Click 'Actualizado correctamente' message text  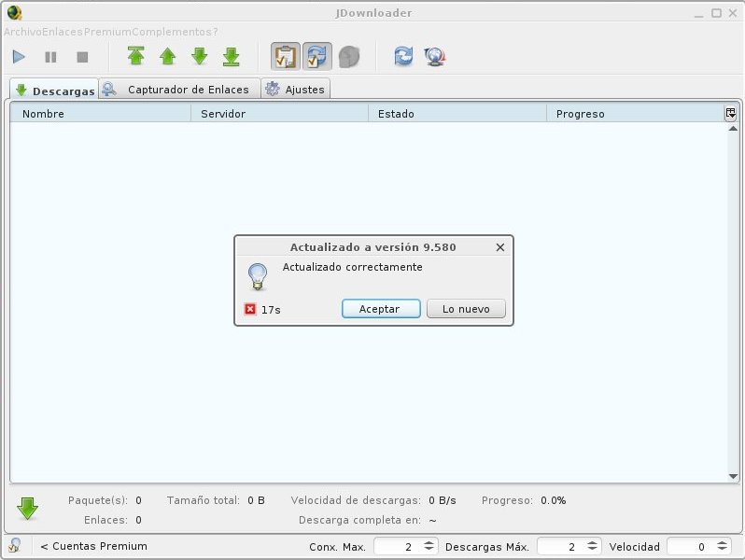coord(353,267)
